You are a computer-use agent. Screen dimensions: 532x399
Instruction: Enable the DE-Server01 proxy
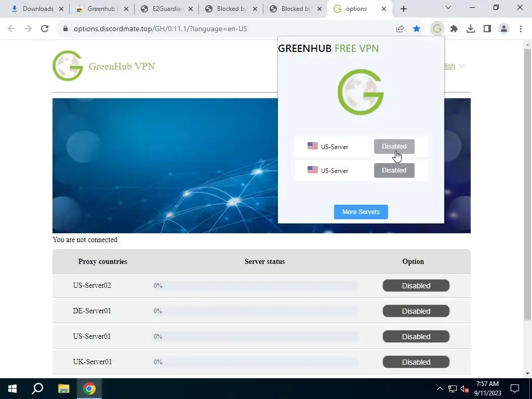coord(416,311)
